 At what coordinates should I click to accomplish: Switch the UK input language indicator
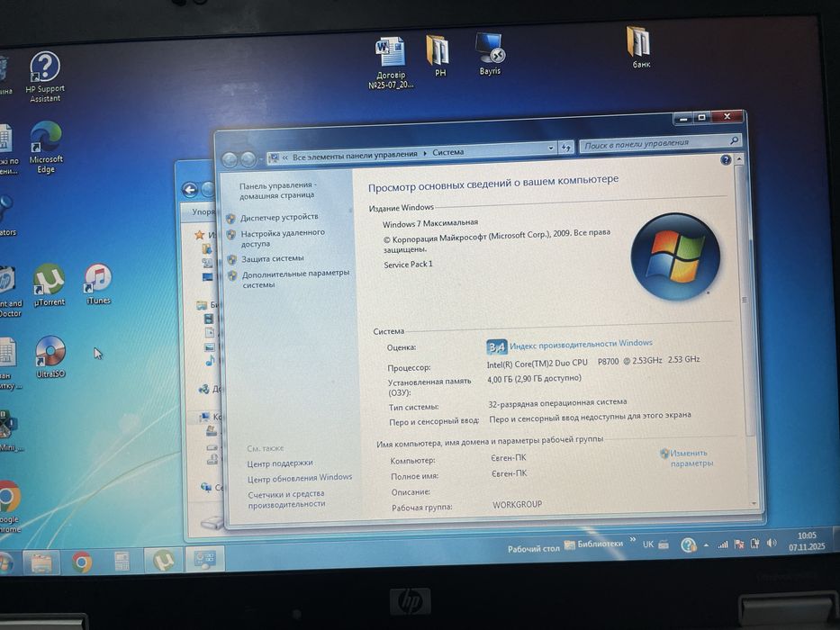(x=647, y=544)
